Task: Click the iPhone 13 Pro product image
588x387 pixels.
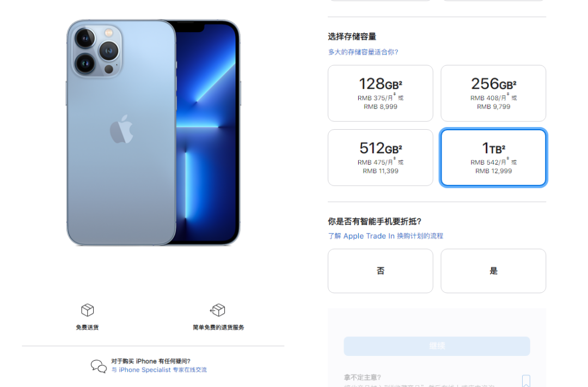Action: pyautogui.click(x=154, y=132)
